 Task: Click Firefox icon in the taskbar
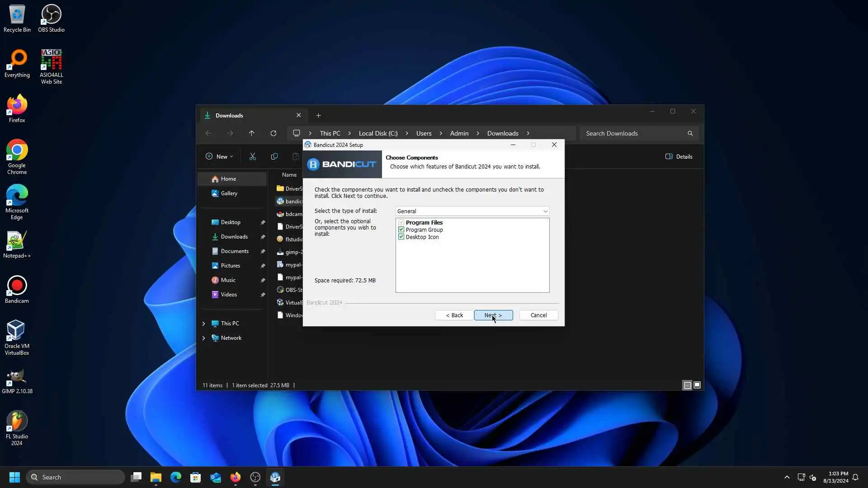pos(235,477)
